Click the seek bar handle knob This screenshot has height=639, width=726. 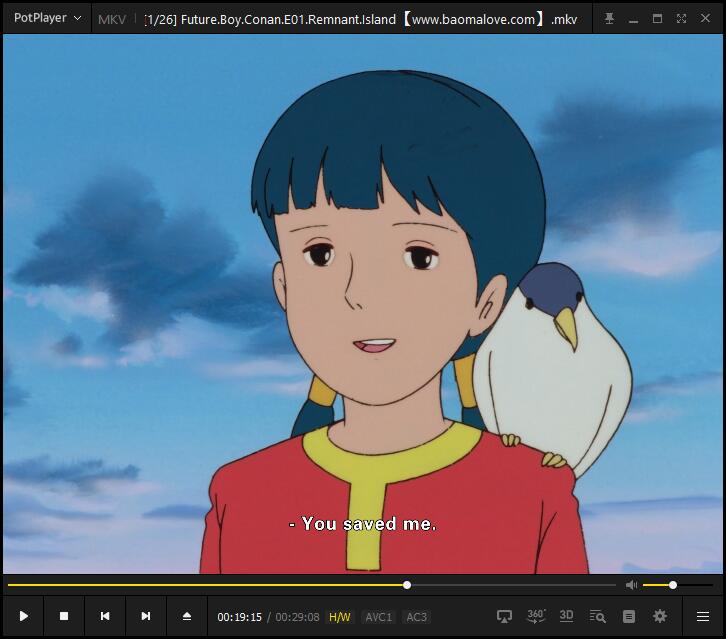click(x=407, y=585)
